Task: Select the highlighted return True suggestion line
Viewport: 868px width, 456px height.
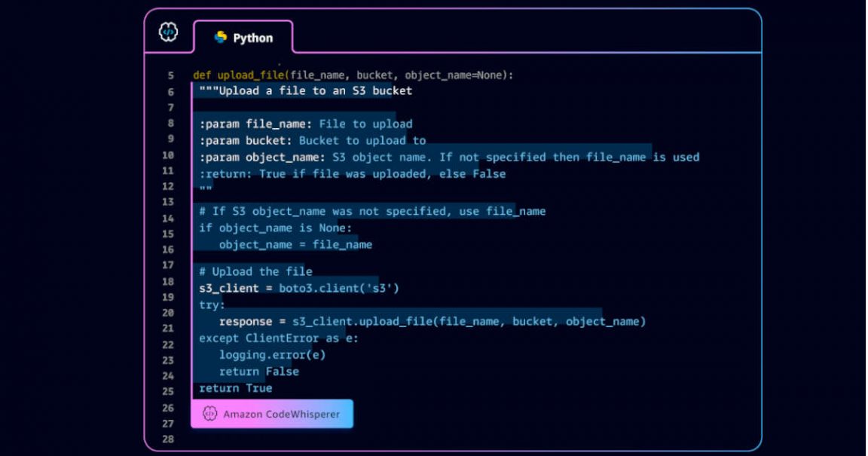Action: click(234, 387)
